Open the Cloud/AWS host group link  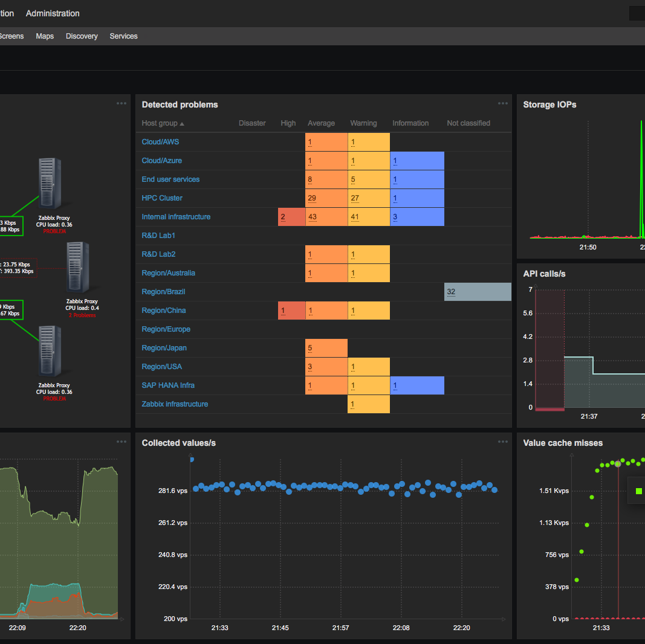[x=160, y=142]
